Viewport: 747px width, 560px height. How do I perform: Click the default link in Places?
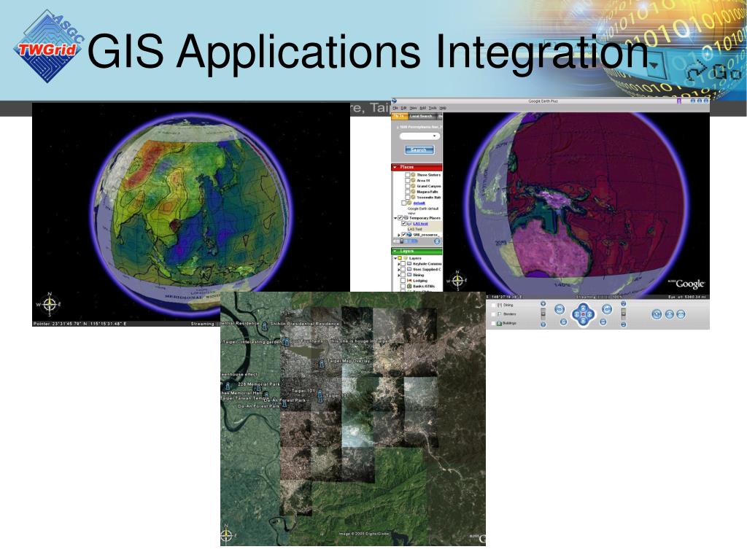click(419, 203)
